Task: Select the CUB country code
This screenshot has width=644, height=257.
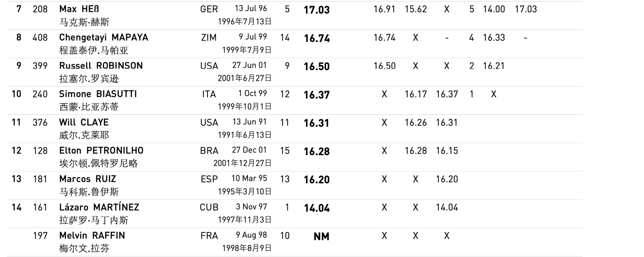Action: [x=209, y=207]
